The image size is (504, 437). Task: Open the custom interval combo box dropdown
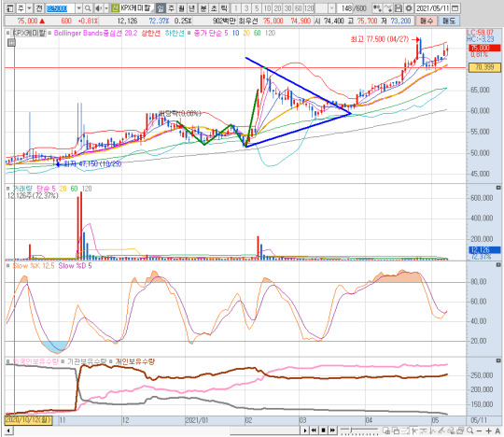point(331,8)
